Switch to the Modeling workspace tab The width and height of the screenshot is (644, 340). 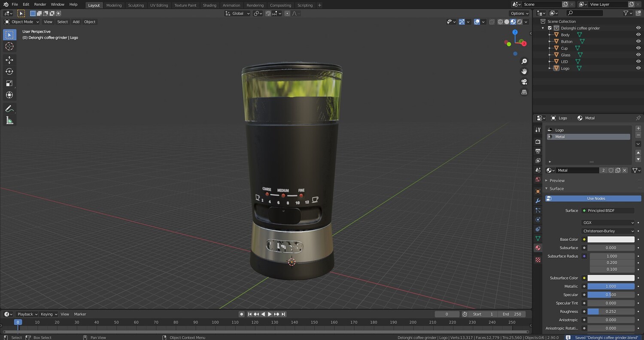tap(114, 5)
